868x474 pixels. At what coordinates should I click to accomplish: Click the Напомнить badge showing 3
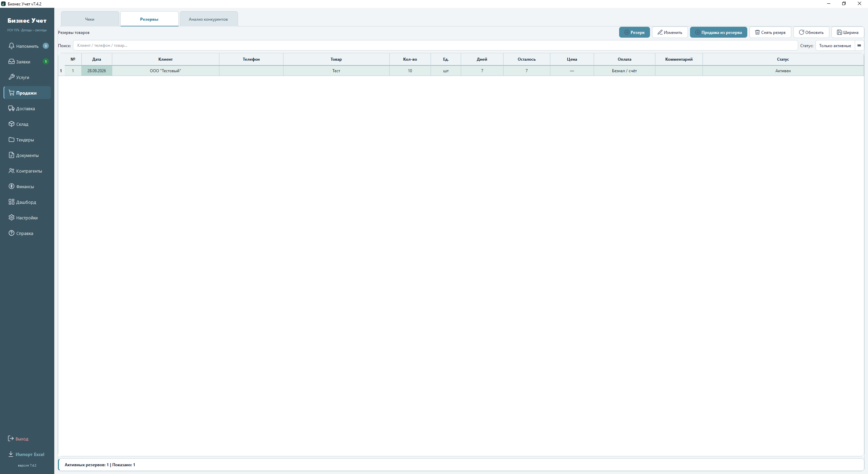click(46, 46)
